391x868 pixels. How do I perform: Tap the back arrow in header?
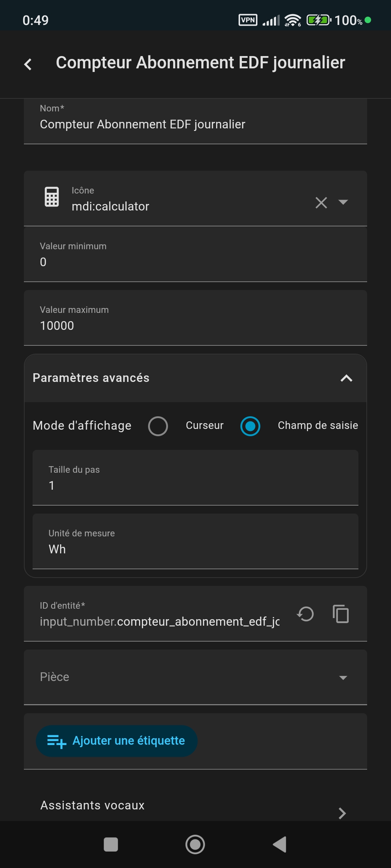pyautogui.click(x=28, y=64)
